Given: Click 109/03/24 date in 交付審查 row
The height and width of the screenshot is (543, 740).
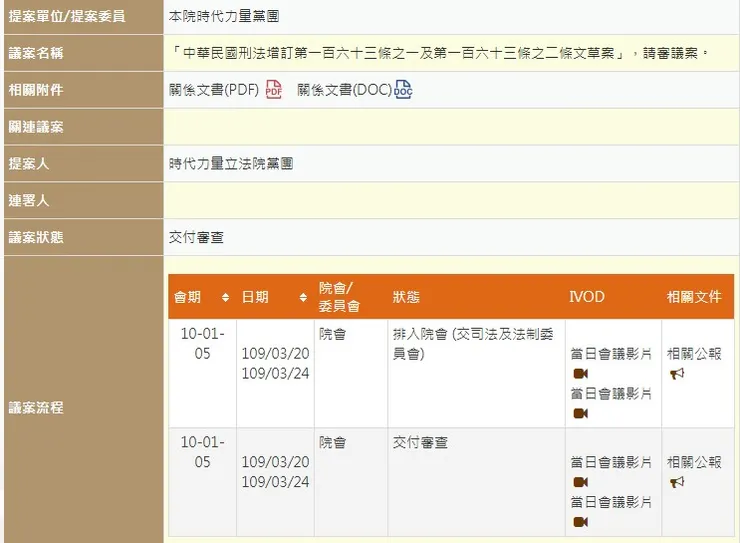Looking at the screenshot, I should pos(276,482).
